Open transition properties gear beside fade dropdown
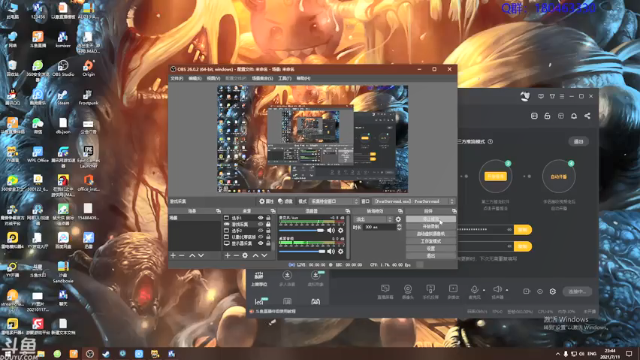The image size is (640, 360). pos(398,220)
